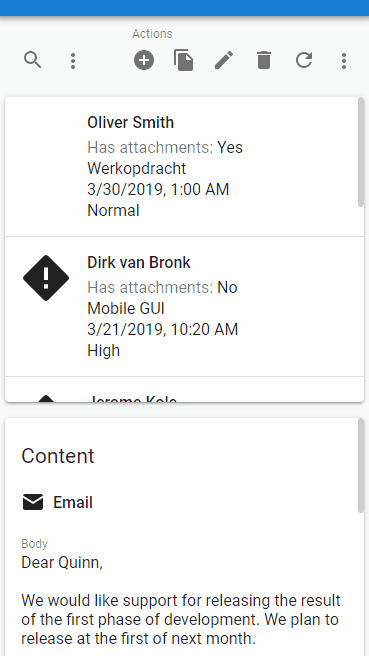
Task: Select the Oliver Smith list entry
Action: tap(184, 167)
